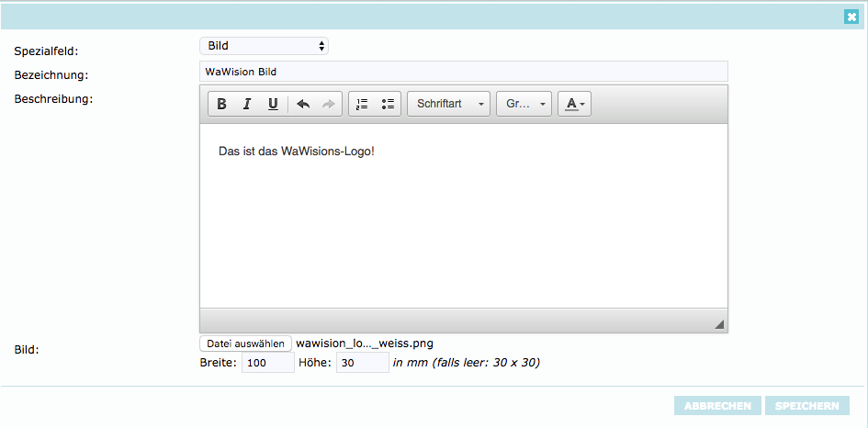Click the Datei auswählen button
This screenshot has width=868, height=428.
pos(245,344)
